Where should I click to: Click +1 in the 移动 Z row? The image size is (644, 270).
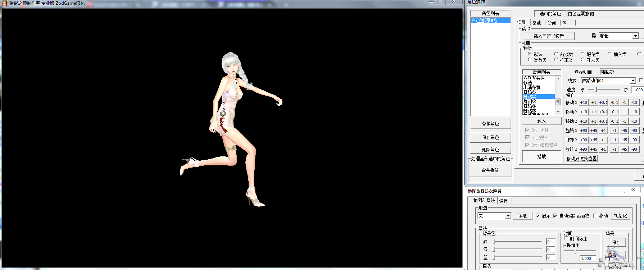tap(594, 121)
